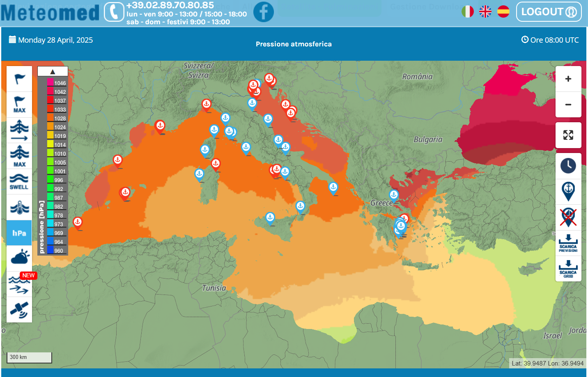Image resolution: width=588 pixels, height=377 pixels.
Task: Show port anchor markers on map
Action: tap(568, 192)
